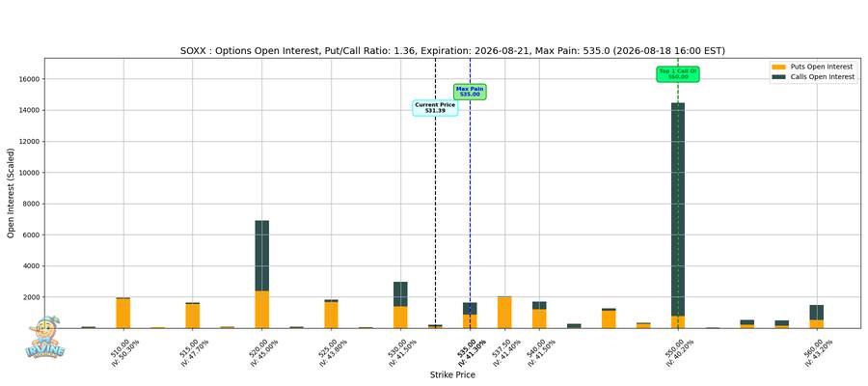Image resolution: width=868 pixels, height=386 pixels.
Task: Click the orange puts bar at 515.00 strike
Action: click(x=193, y=316)
